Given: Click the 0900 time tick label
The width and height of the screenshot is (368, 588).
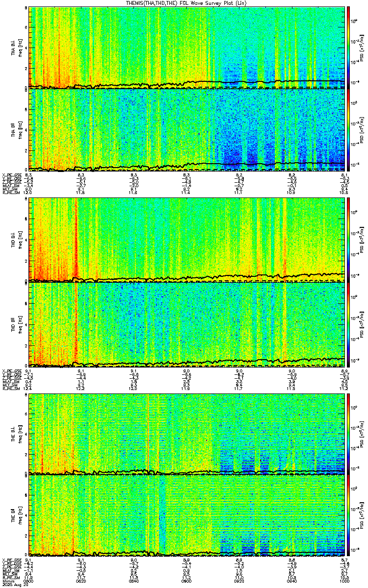Looking at the screenshot, I should 187,581.
